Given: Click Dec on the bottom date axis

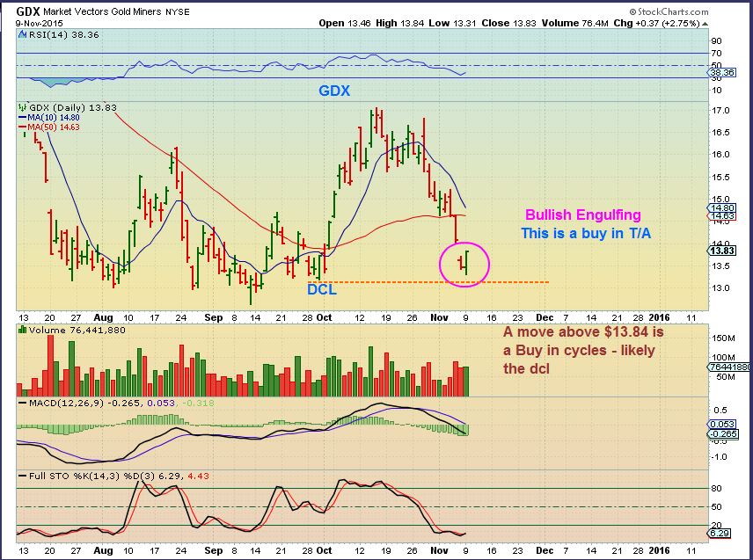Looking at the screenshot, I should [545, 550].
